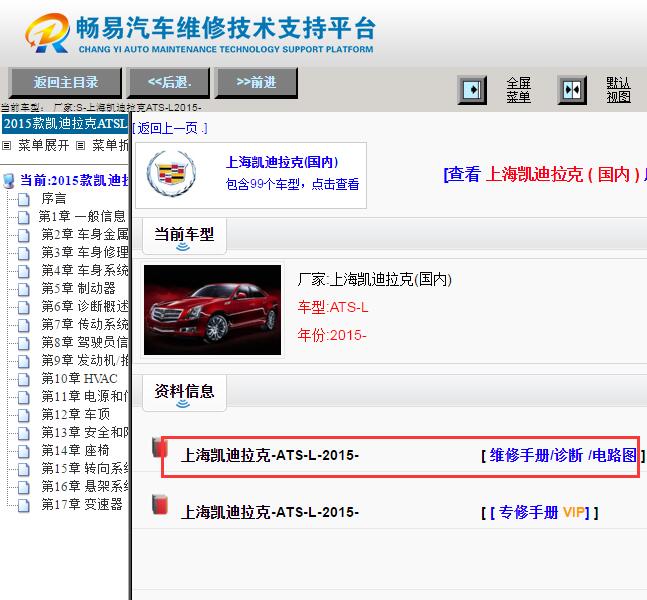Open 第11章 电源和 chapter
Screen dimensions: 647x600
pyautogui.click(x=85, y=396)
